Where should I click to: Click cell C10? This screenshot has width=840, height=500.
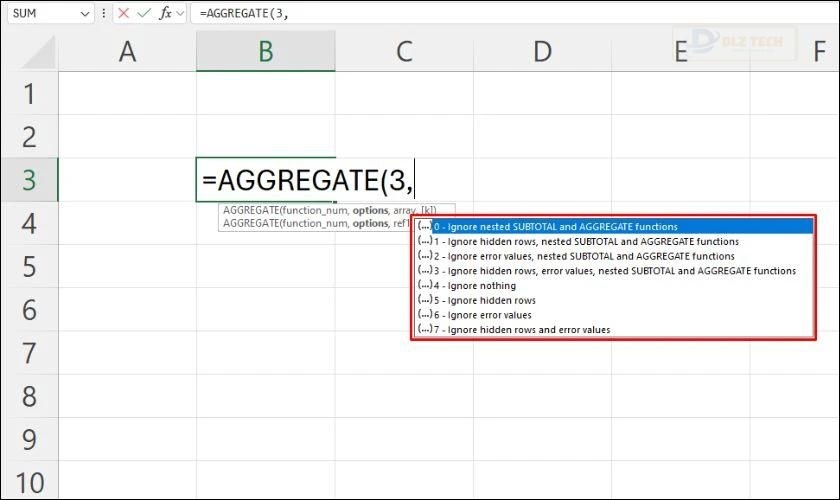[404, 481]
